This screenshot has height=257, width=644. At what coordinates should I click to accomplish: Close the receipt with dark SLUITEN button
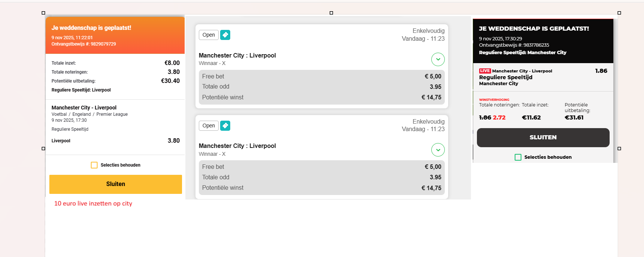[x=543, y=137]
